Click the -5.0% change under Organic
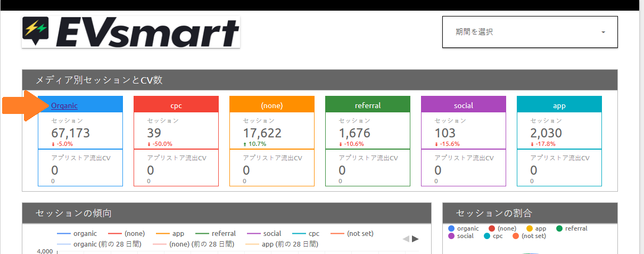This screenshot has height=254, width=644. tap(62, 144)
